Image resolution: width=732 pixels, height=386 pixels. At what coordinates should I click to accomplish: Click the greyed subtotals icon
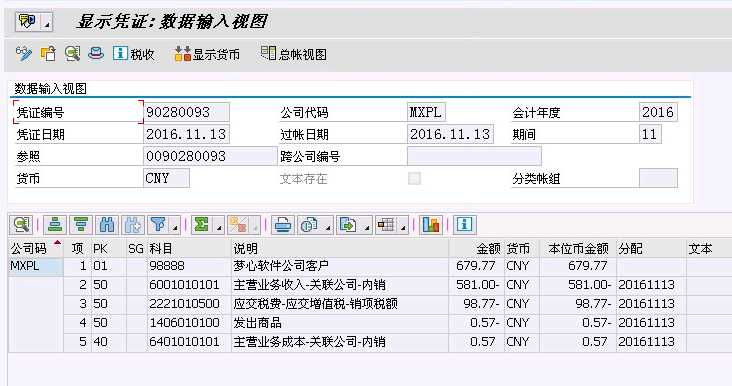239,225
